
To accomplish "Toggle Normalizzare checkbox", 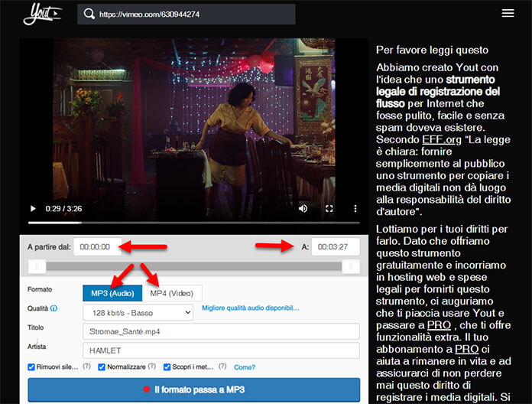I will 102,367.
